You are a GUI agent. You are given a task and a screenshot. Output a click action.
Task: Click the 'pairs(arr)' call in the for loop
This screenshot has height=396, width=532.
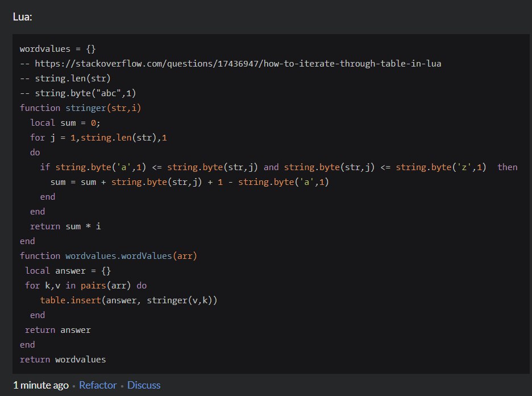106,286
